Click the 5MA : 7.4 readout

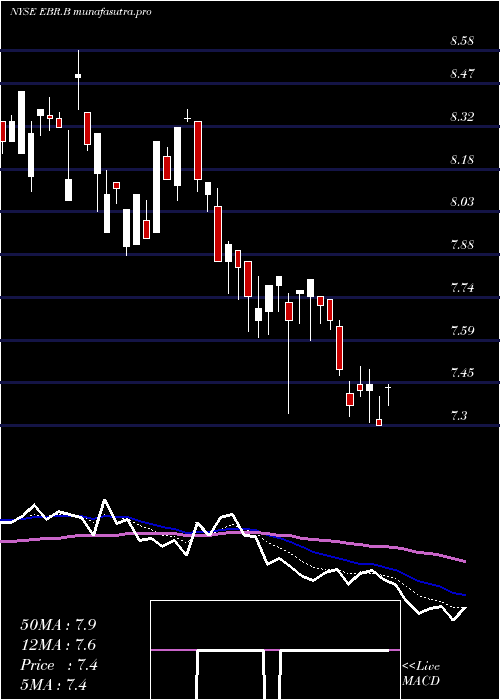54,685
